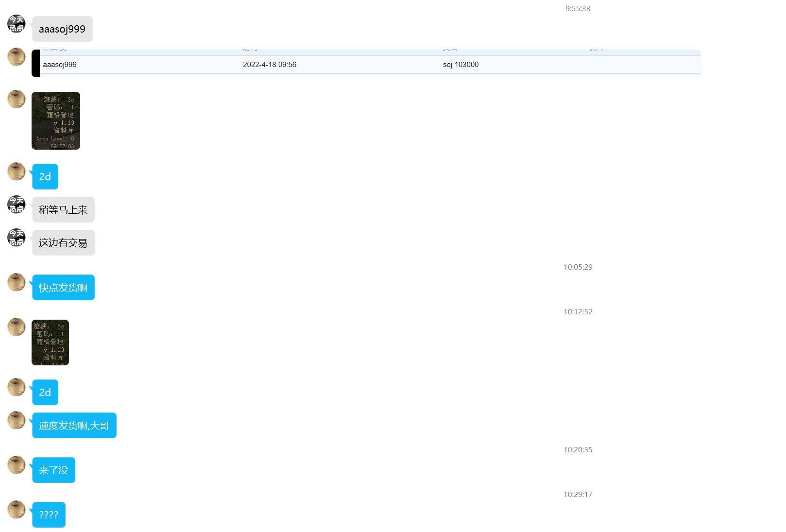Click the avatar next to 来了没
The image size is (786, 532).
17,465
